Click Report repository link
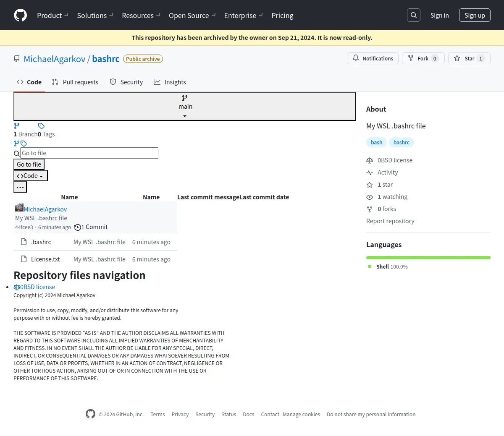Screen dimensions: 504x436 tap(390, 221)
